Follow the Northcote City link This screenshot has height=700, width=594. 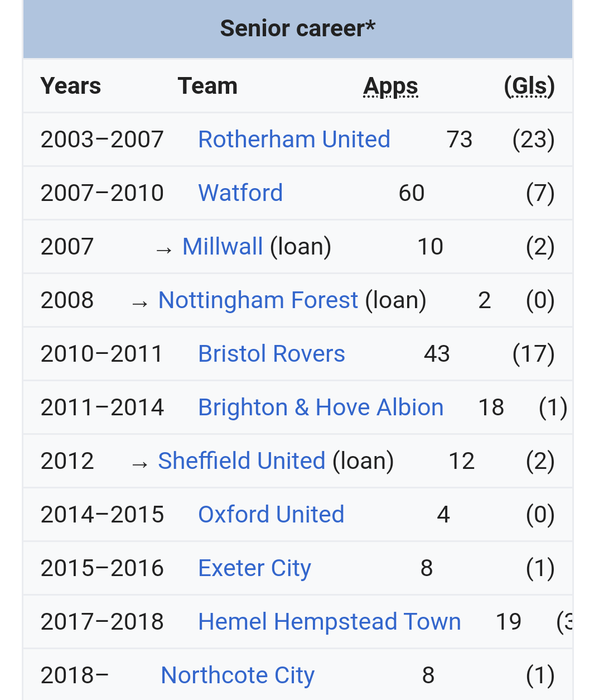tap(238, 675)
